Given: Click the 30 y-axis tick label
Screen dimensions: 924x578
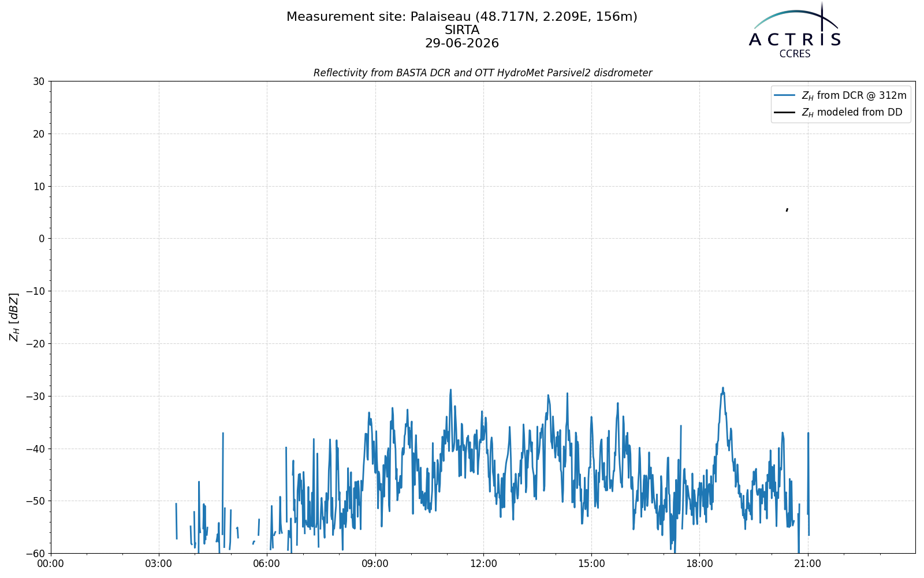Looking at the screenshot, I should (x=39, y=81).
